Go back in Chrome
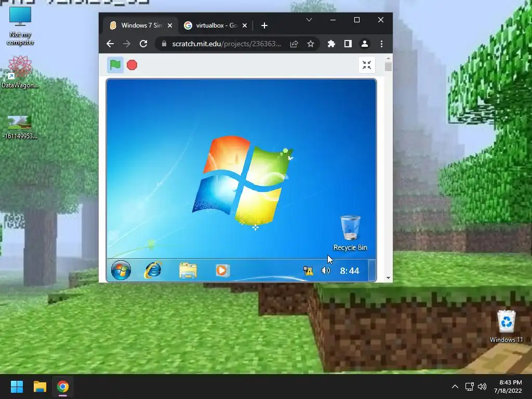532x399 pixels. [110, 44]
